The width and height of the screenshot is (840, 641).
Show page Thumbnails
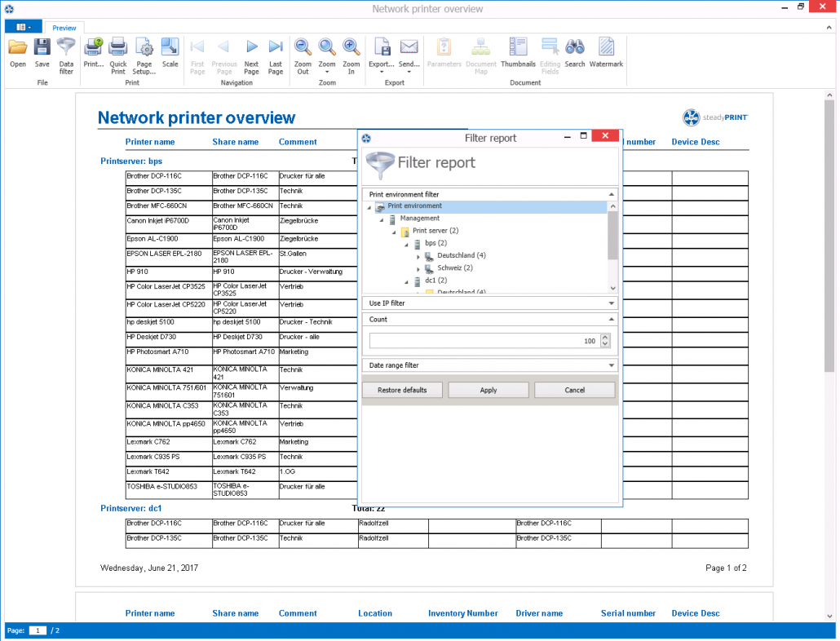click(x=518, y=52)
